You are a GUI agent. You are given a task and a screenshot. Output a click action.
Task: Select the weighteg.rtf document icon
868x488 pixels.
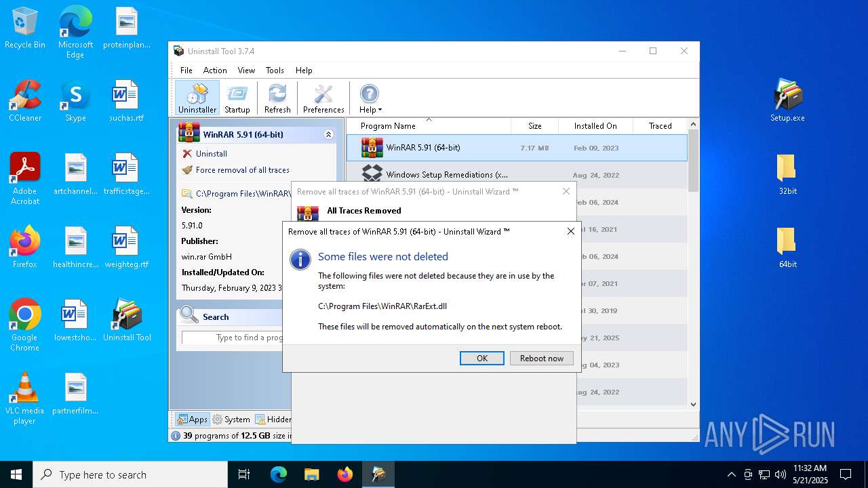click(127, 247)
